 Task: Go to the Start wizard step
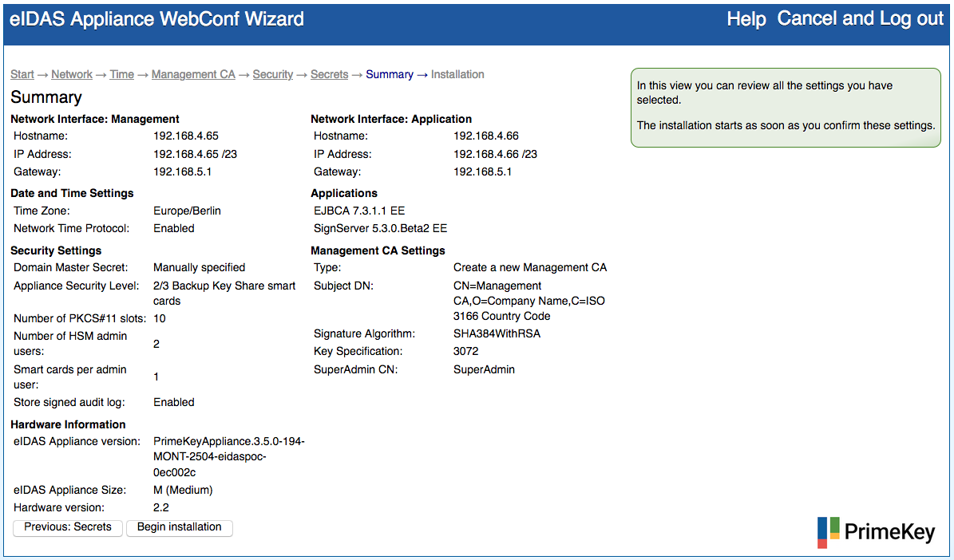(x=22, y=74)
